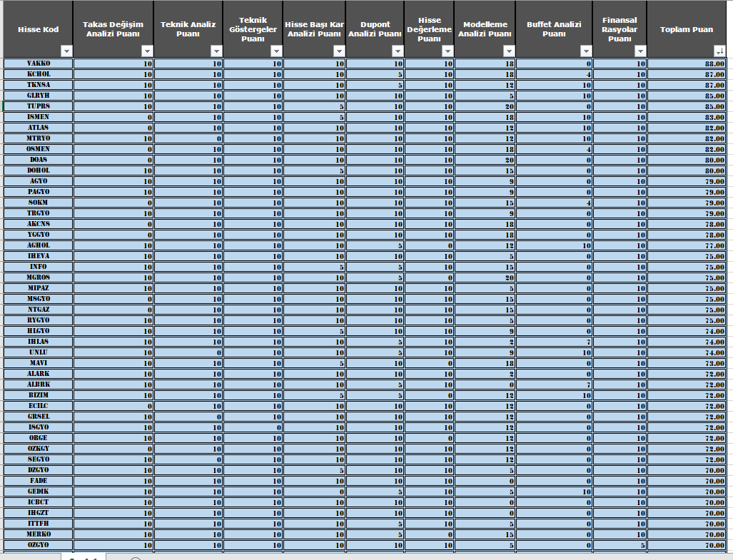Select the MIPAZ stock code cell

39,288
